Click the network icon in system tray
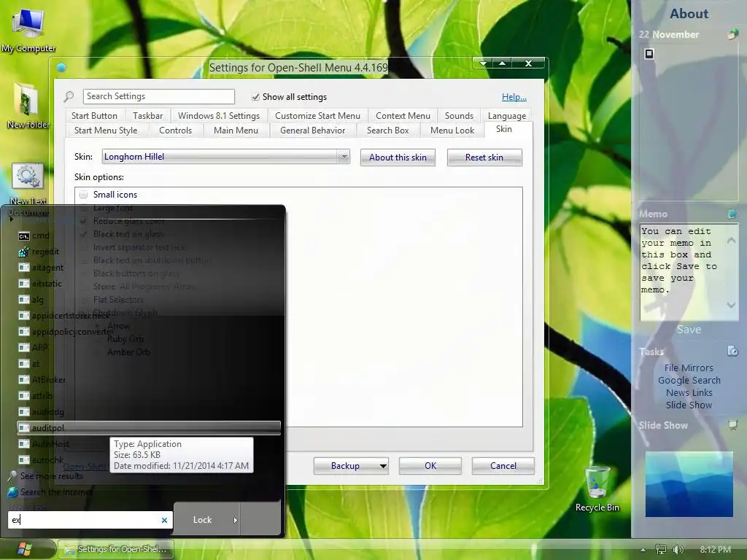This screenshot has height=560, width=747. 660,550
